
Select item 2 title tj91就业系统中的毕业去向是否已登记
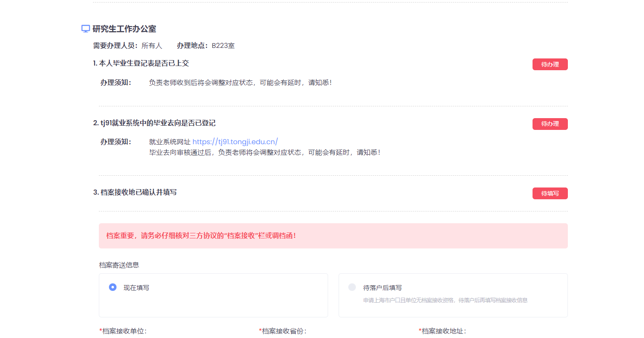(154, 123)
